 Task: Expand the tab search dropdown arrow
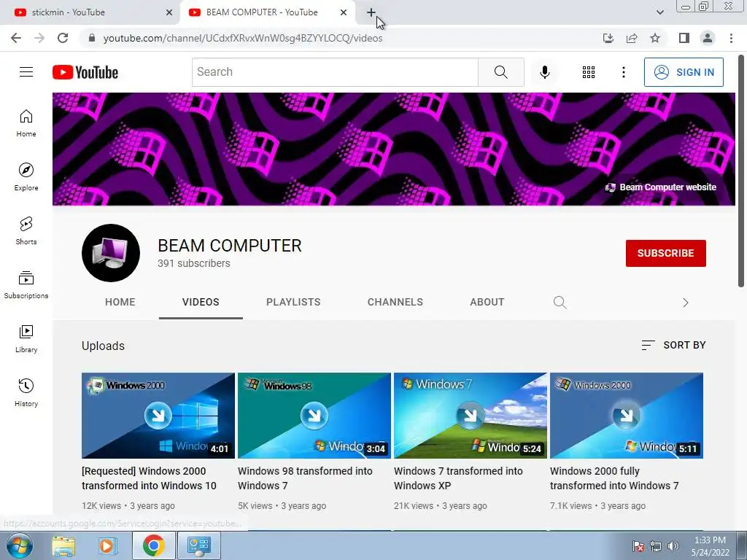659,12
